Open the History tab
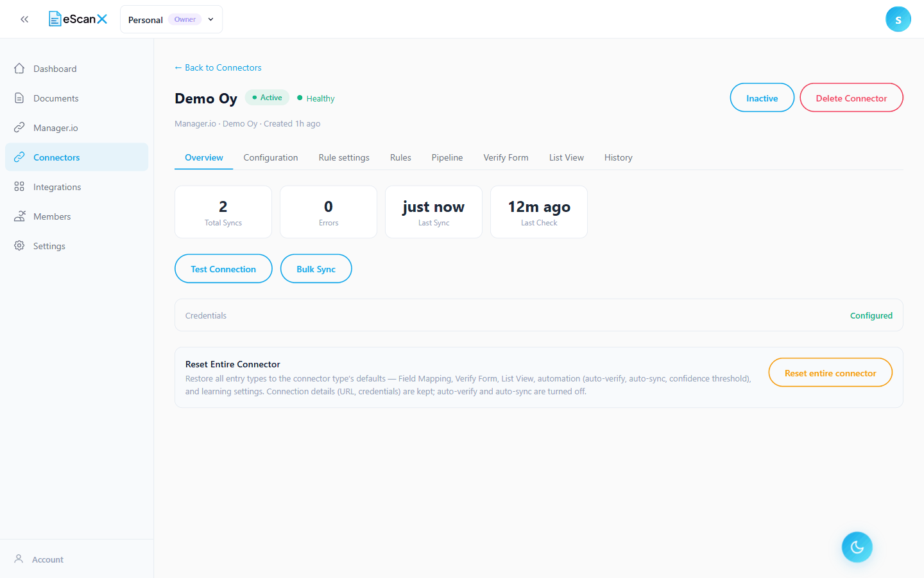The height and width of the screenshot is (578, 924). coord(619,157)
